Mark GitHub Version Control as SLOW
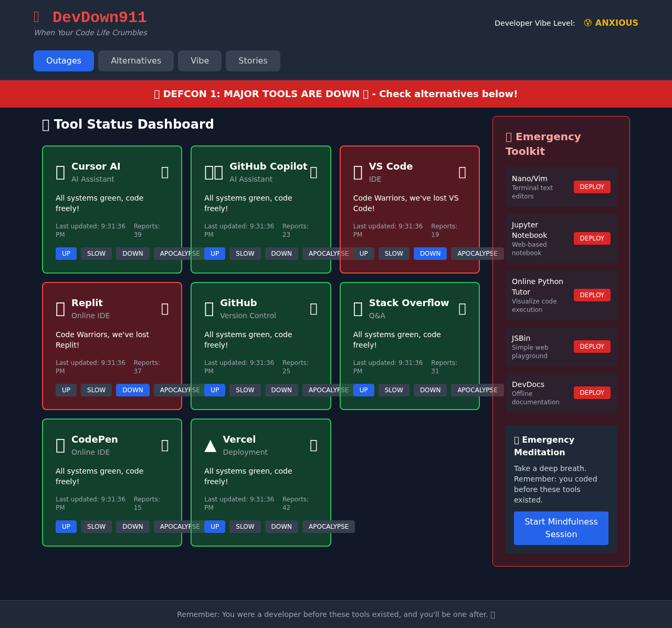The width and height of the screenshot is (672, 628). tap(245, 390)
